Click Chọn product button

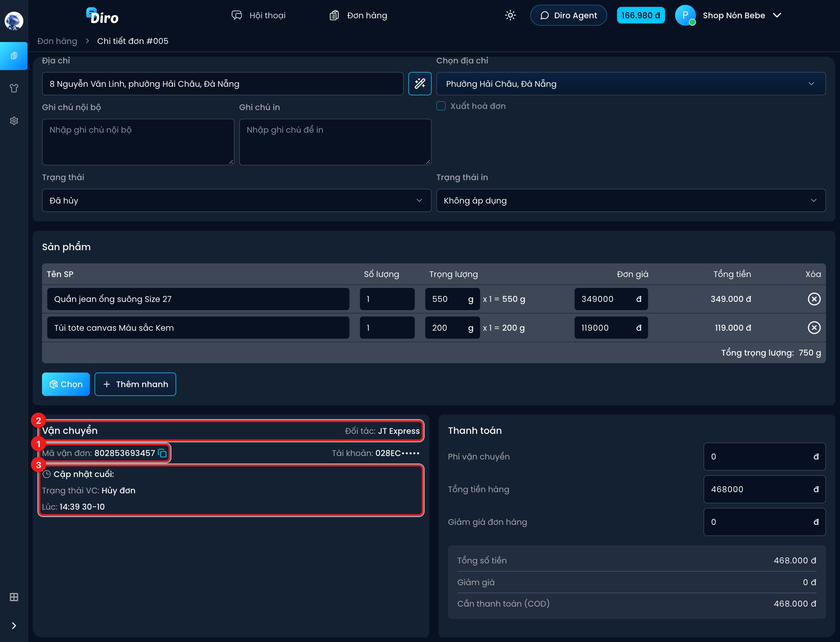(66, 384)
